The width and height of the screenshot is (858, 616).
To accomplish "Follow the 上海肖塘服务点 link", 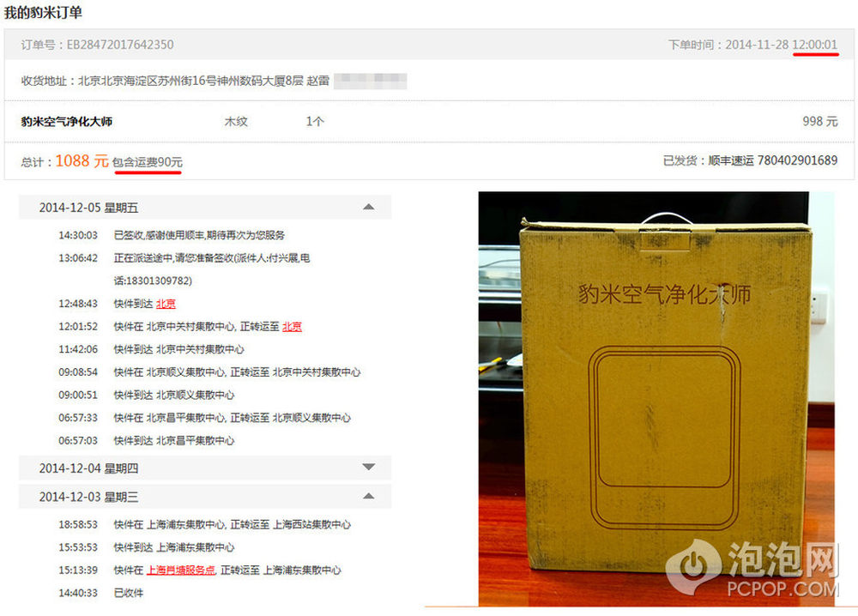I will pos(181,570).
